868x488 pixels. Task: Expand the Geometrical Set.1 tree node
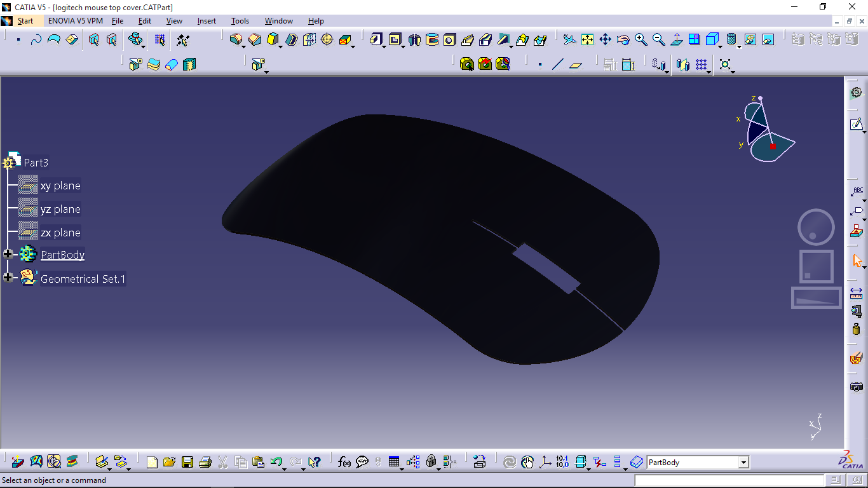tap(8, 278)
